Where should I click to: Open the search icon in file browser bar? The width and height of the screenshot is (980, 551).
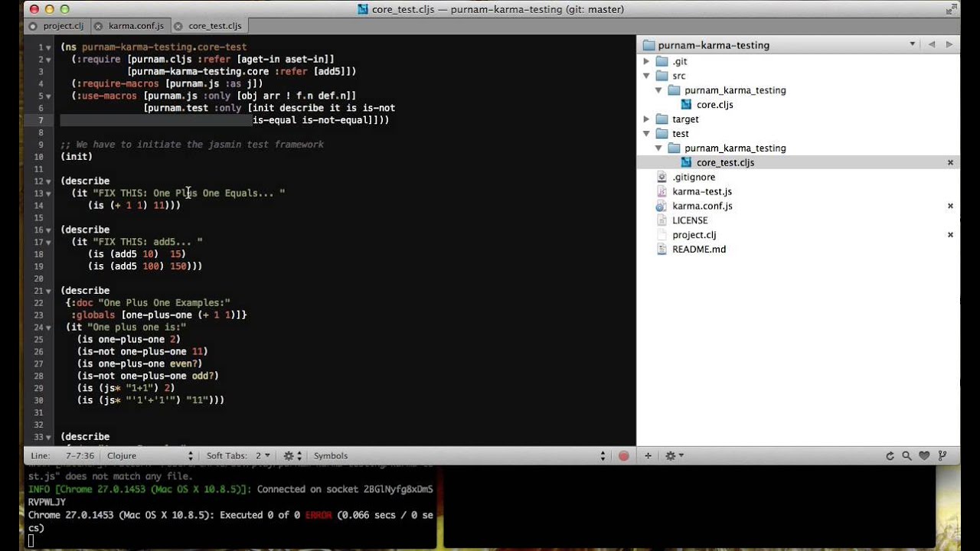[906, 455]
